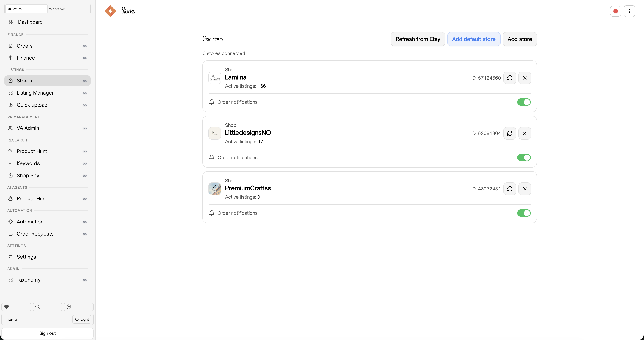Remove the LittledesignsNO store
The width and height of the screenshot is (644, 340).
point(525,133)
